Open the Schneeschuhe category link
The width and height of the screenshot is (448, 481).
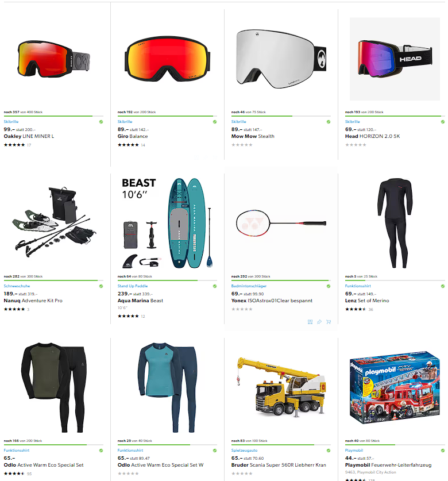(x=17, y=286)
